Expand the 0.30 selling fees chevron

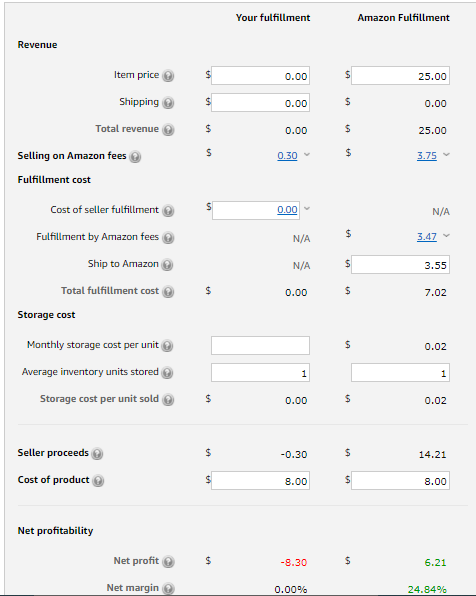pos(307,154)
